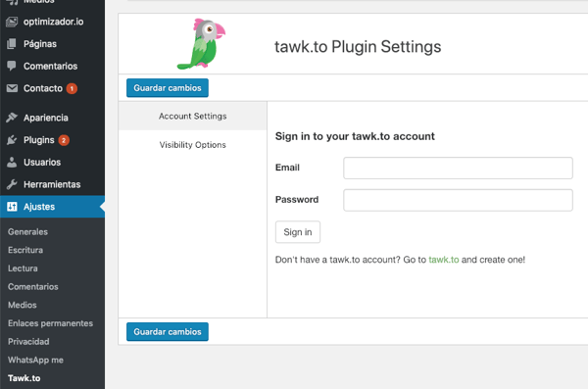
Task: Click the Plugins update badge 2
Action: (64, 140)
